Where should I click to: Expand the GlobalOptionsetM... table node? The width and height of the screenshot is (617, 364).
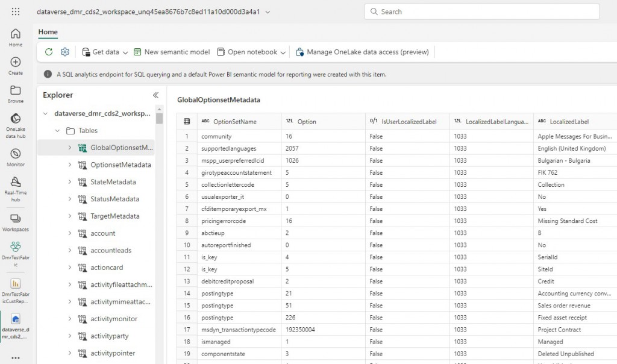tap(70, 148)
